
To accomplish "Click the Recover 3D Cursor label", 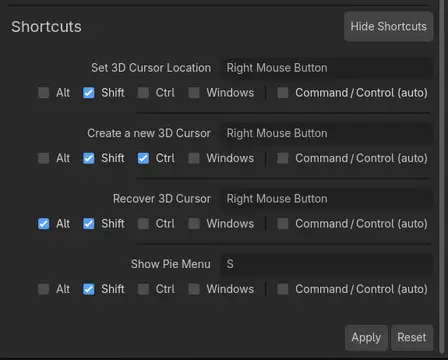I will 162,199.
